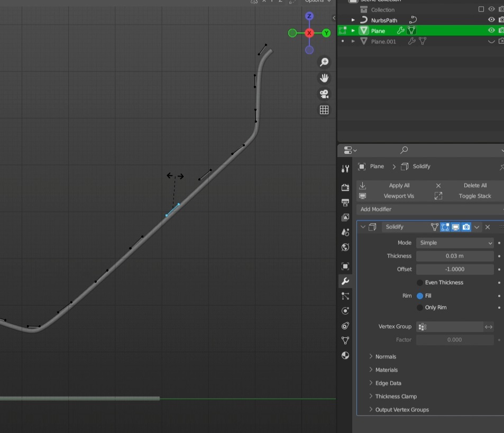Screen dimensions: 504x433
Task: Toggle the Rim Fill checkbox
Action: [x=420, y=296]
